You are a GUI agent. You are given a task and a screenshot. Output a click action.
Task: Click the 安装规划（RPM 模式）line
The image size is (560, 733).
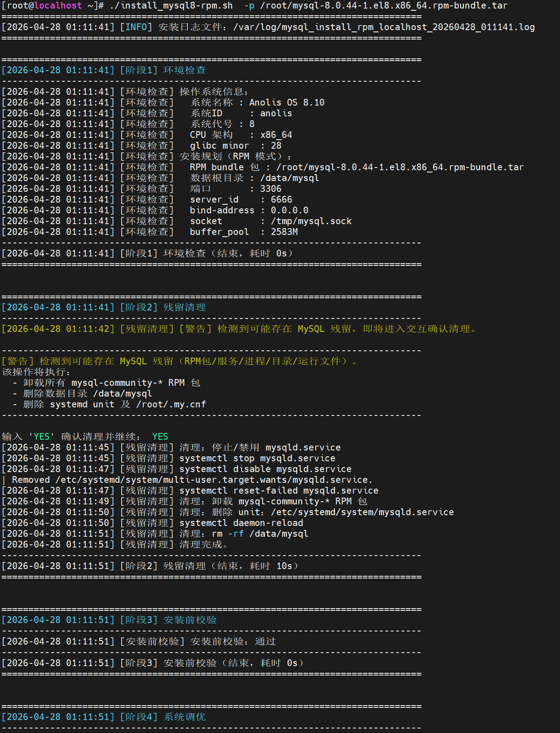point(147,156)
